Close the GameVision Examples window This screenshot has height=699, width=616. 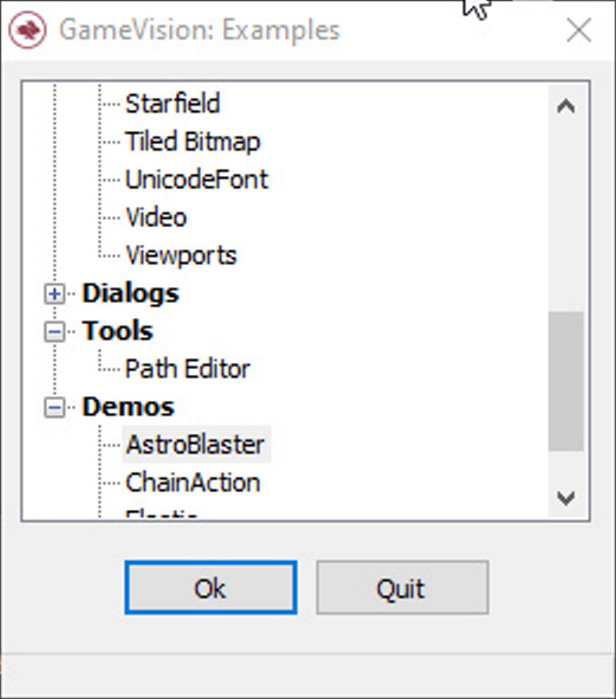point(579,31)
